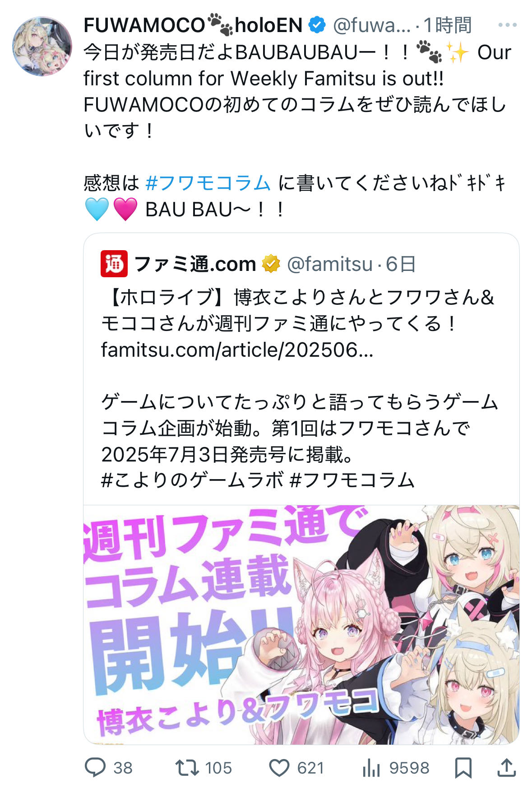
Task: Open the three-dot more options menu
Action: click(507, 25)
